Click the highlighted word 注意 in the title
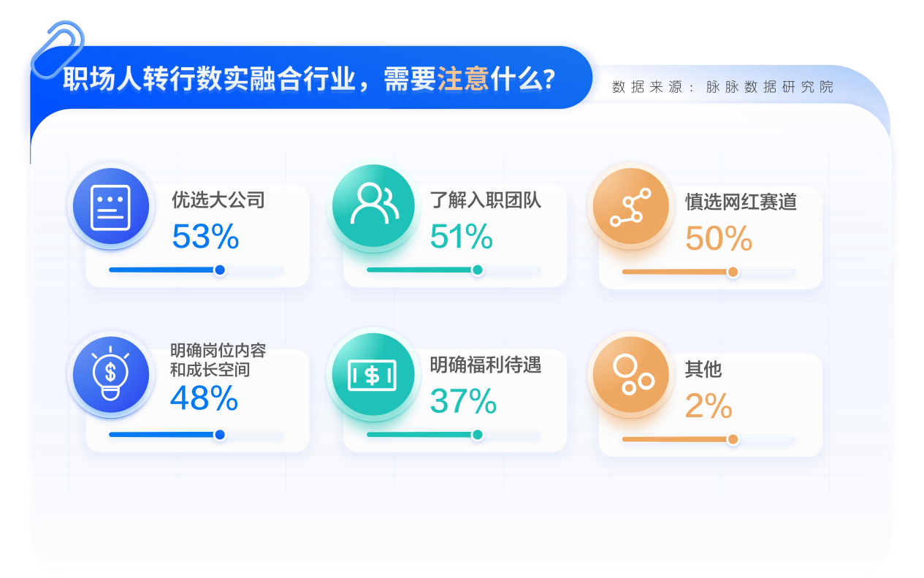The height and width of the screenshot is (578, 924). (x=463, y=78)
